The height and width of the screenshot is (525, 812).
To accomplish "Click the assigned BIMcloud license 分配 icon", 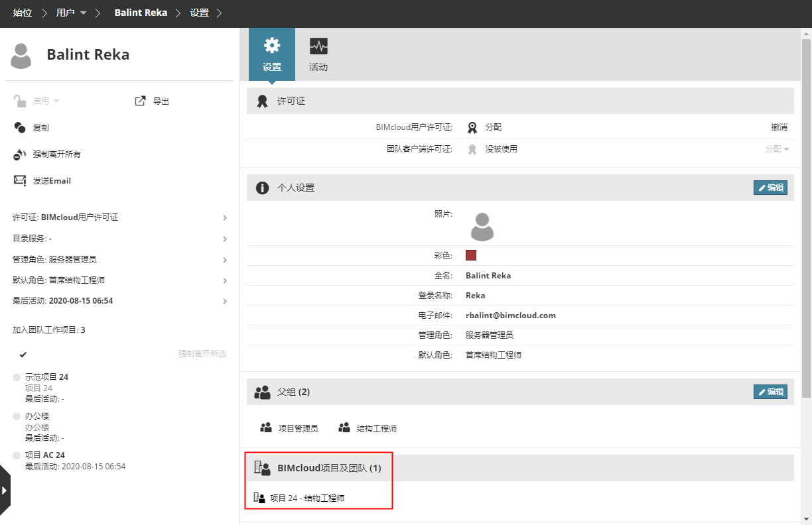I will [472, 127].
